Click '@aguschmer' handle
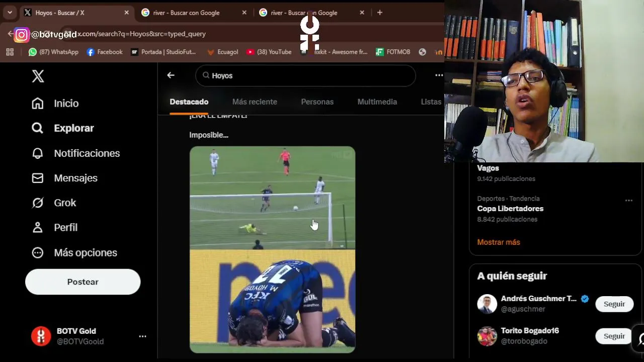Viewport: 644px width, 362px height. (523, 309)
